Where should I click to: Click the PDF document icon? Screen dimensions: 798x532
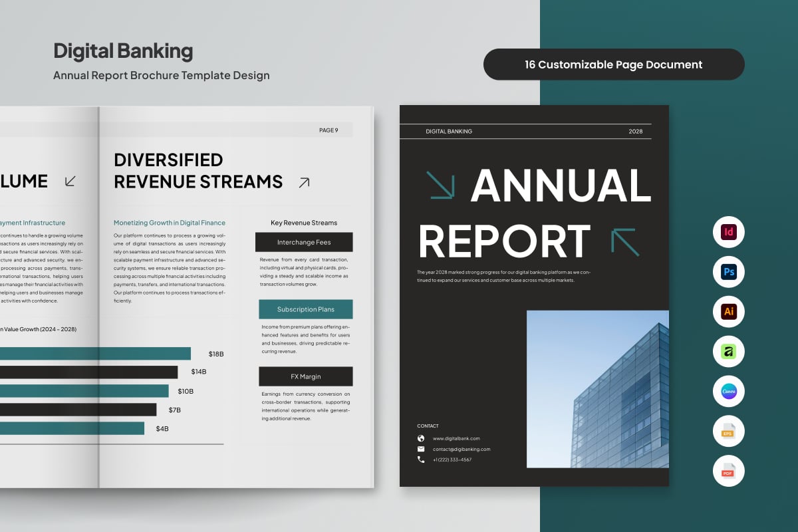[728, 471]
